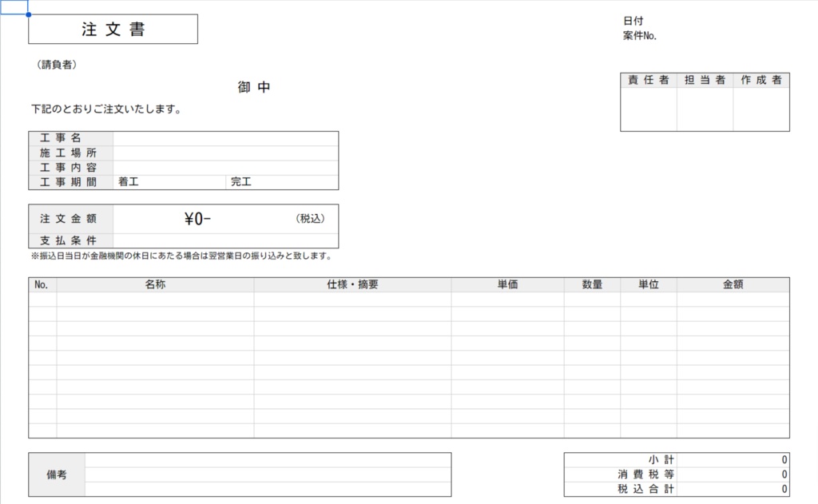Screen dimensions: 818x504
Task: Click the 完工 completion date cell
Action: (288, 181)
